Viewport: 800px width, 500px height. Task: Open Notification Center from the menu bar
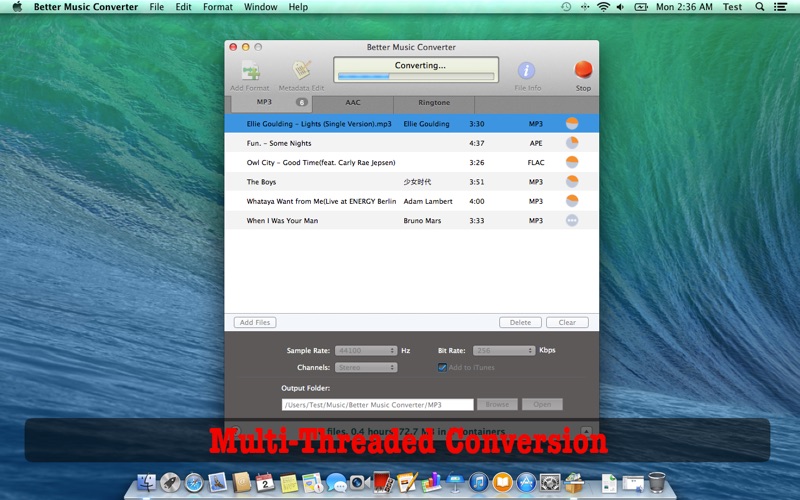pos(780,7)
